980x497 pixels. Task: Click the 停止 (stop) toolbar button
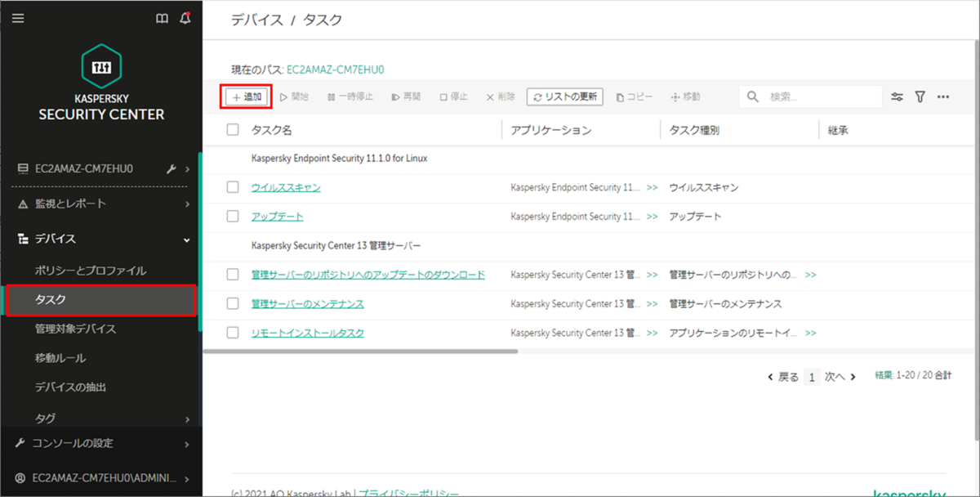click(454, 96)
